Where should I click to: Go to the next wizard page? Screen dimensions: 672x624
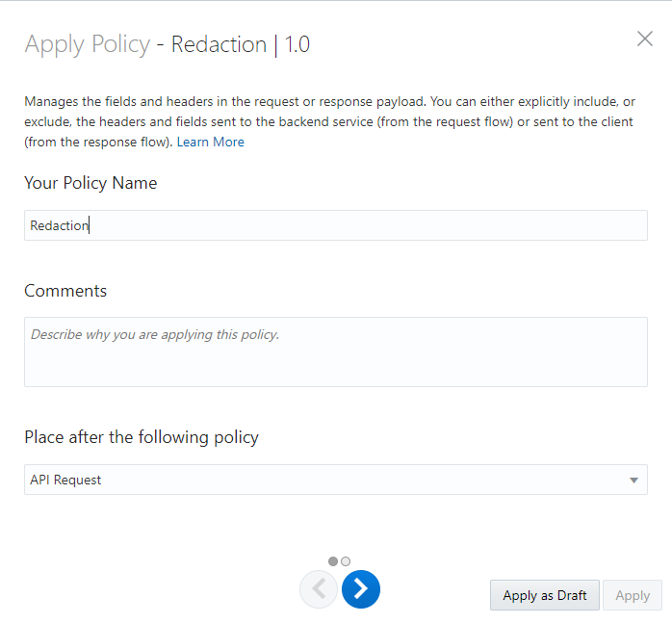point(361,589)
